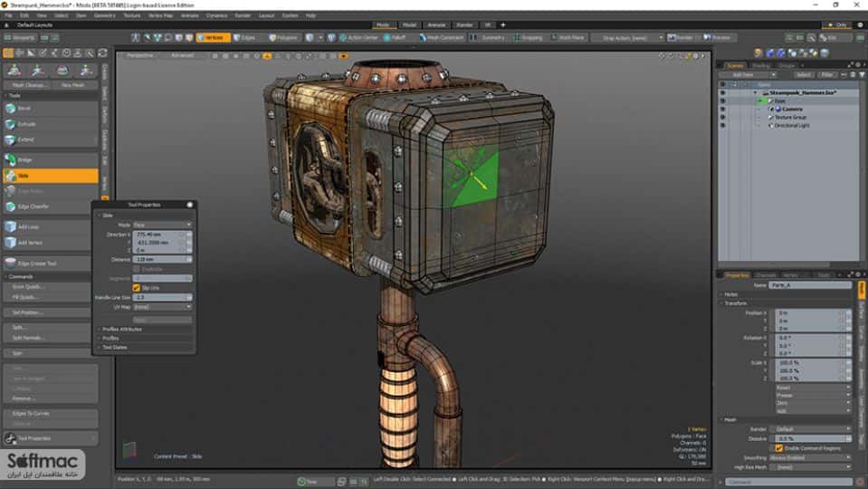
Task: Toggle visibility of Camera item
Action: coord(722,109)
